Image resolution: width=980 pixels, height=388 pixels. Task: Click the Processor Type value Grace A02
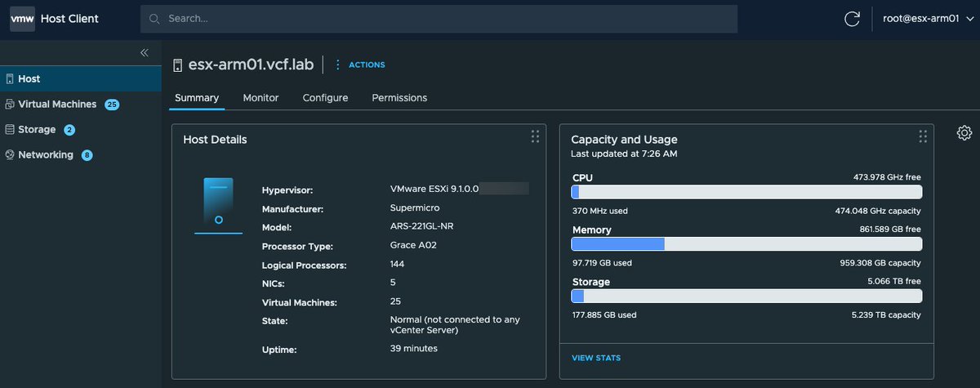pyautogui.click(x=414, y=246)
